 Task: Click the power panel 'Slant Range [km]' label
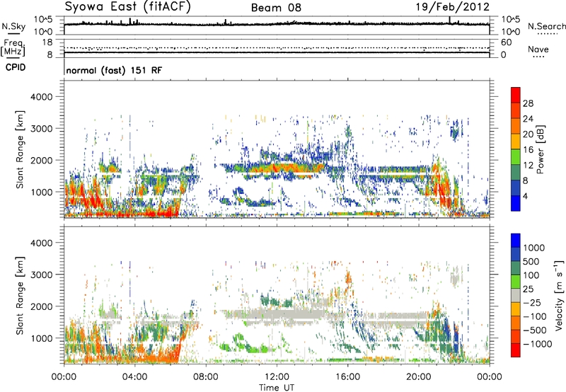20,149
